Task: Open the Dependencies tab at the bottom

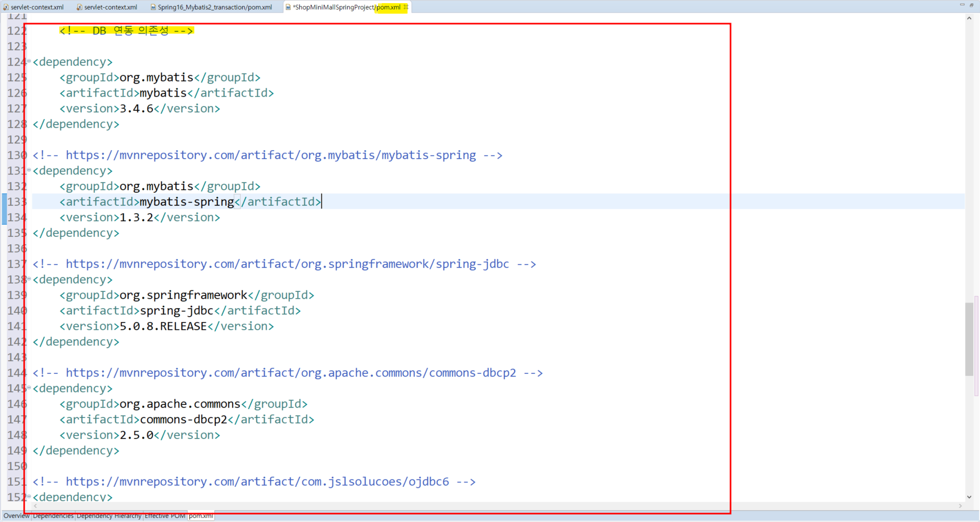Action: click(x=53, y=516)
